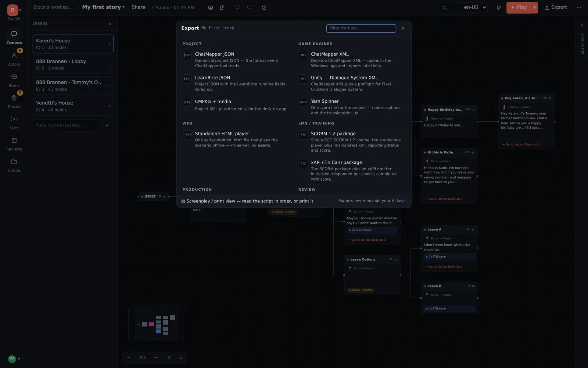Screen dimensions: 588x368
Task: Open the three-dot more menu
Action: (x=579, y=7)
